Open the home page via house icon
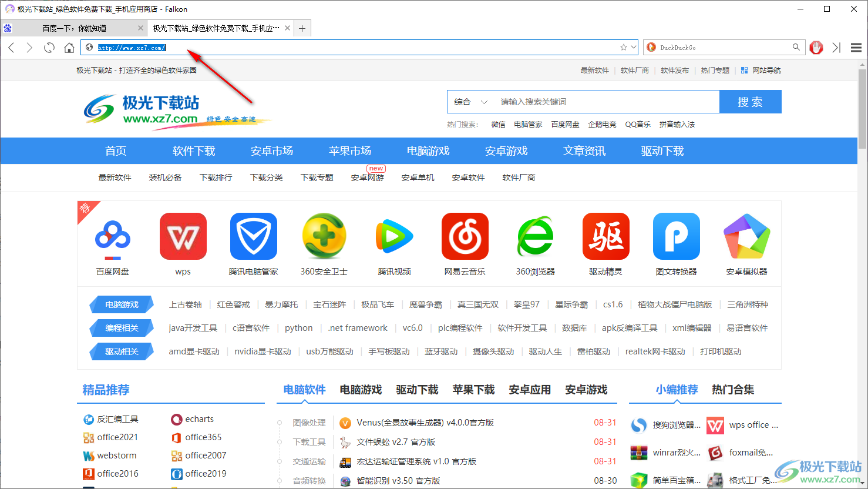 coord(69,48)
